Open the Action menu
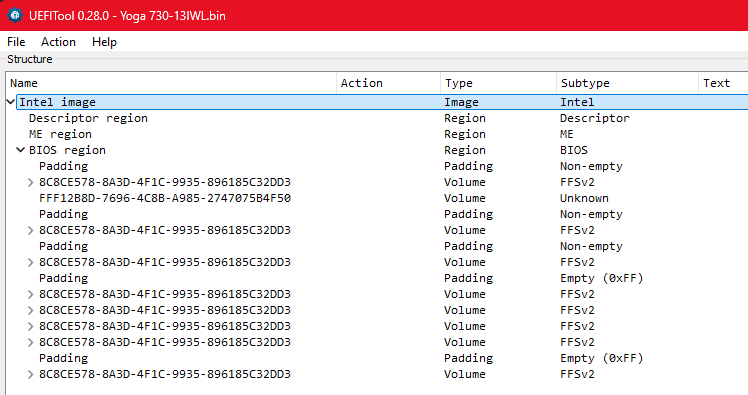This screenshot has width=748, height=395. (x=58, y=42)
